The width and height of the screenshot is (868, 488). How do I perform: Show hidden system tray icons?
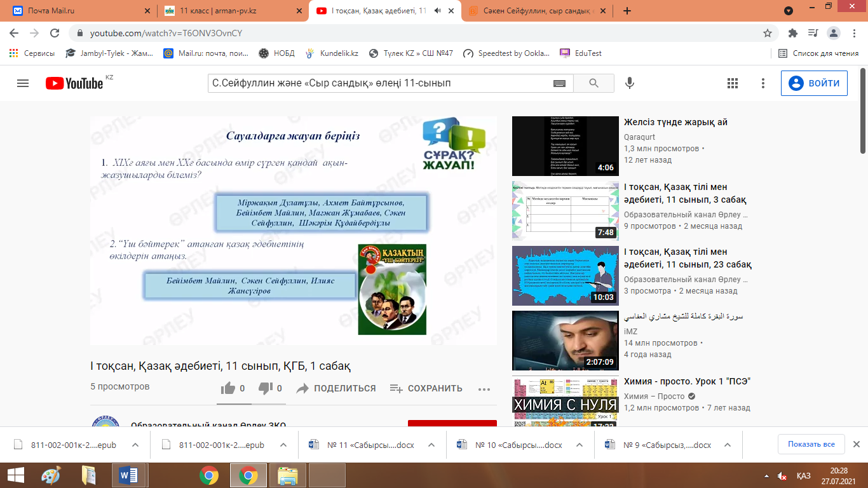point(765,476)
